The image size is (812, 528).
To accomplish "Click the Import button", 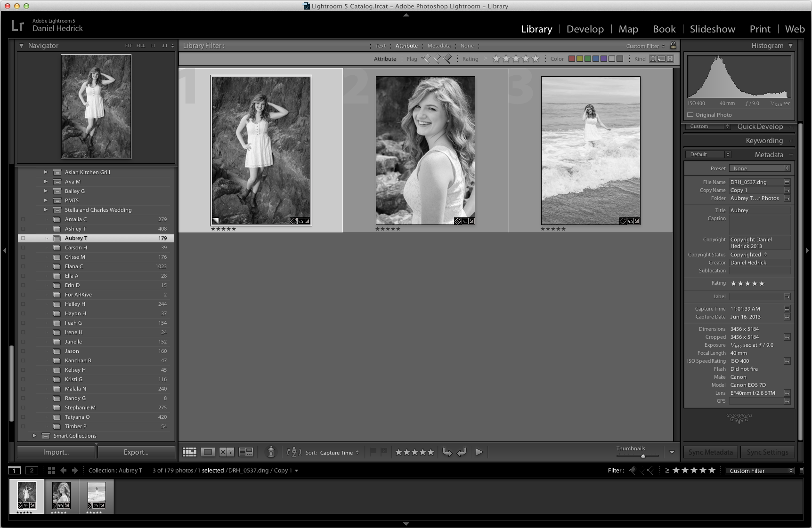I will tap(56, 452).
